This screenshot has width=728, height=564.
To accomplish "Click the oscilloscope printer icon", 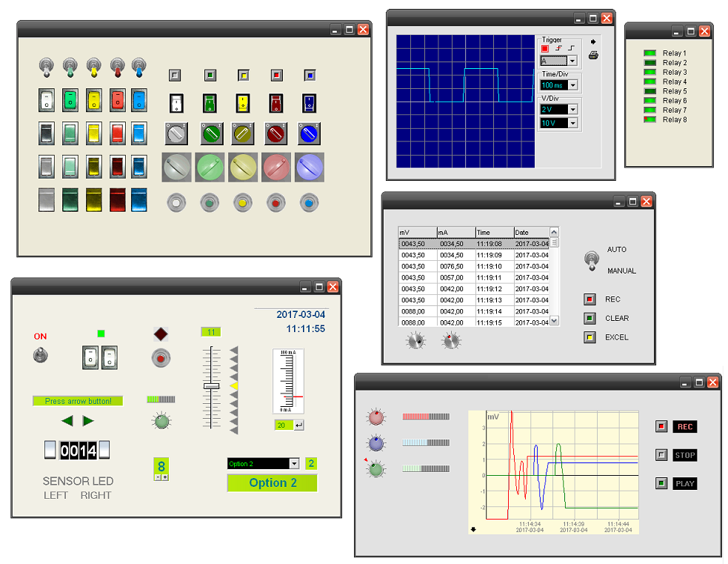I will tap(593, 56).
